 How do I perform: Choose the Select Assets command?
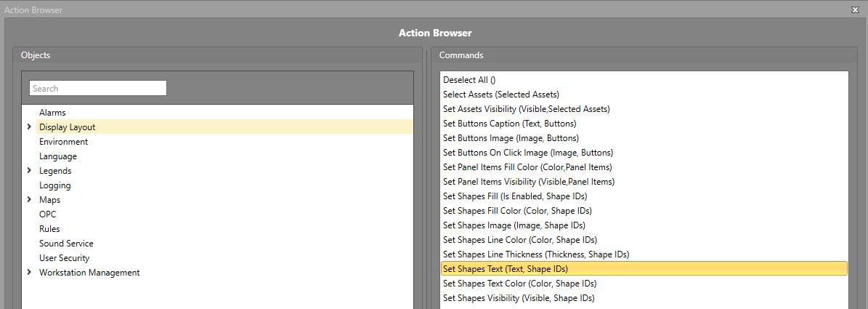click(644, 94)
